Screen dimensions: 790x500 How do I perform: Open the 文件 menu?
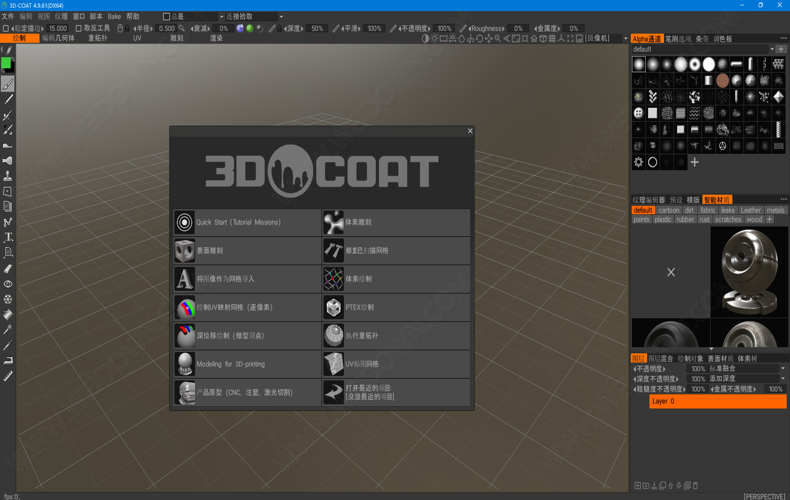(x=8, y=17)
